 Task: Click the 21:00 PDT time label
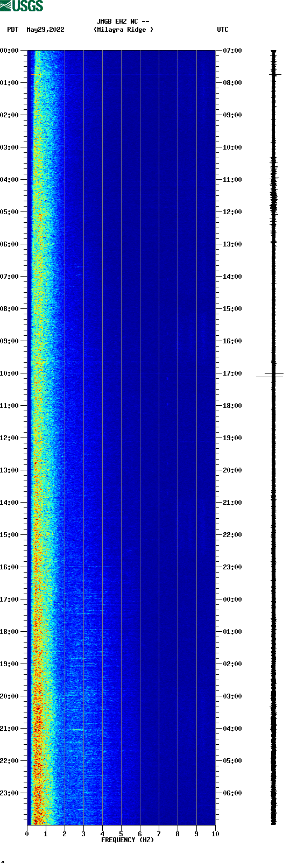(x=10, y=729)
